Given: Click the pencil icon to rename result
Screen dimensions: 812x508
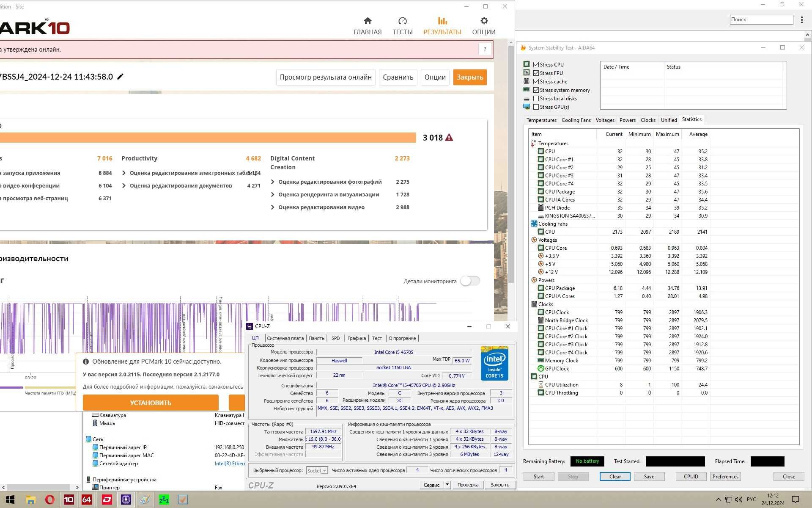Looking at the screenshot, I should (x=120, y=77).
